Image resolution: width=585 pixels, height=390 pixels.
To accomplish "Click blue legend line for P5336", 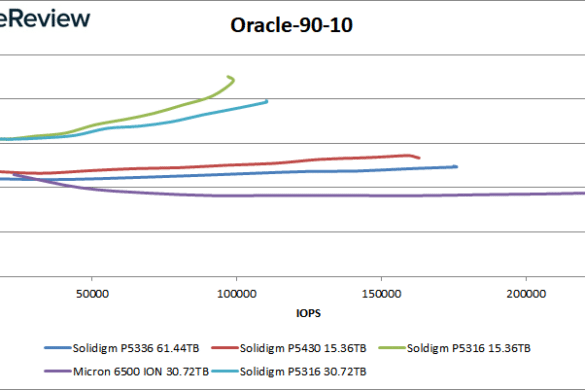I will [x=58, y=348].
